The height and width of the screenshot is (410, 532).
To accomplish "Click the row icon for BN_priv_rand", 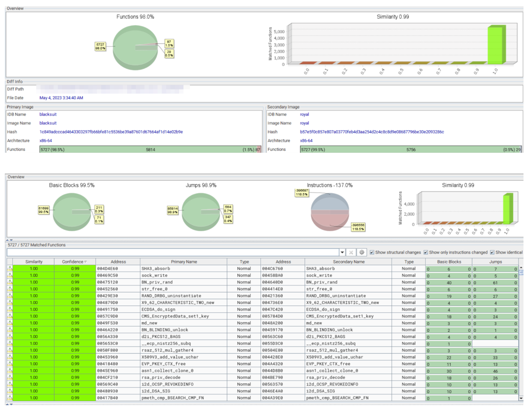I will (9, 282).
